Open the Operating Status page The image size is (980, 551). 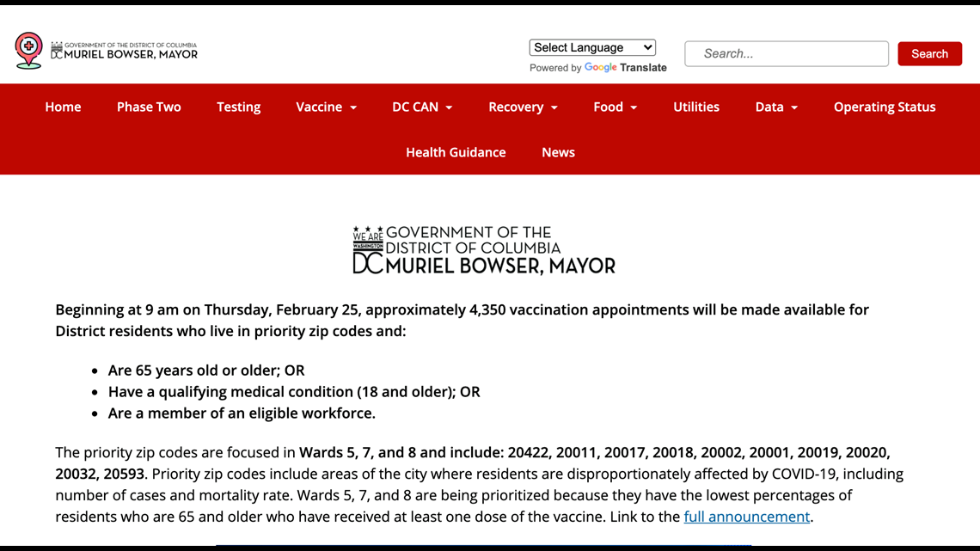pyautogui.click(x=885, y=107)
